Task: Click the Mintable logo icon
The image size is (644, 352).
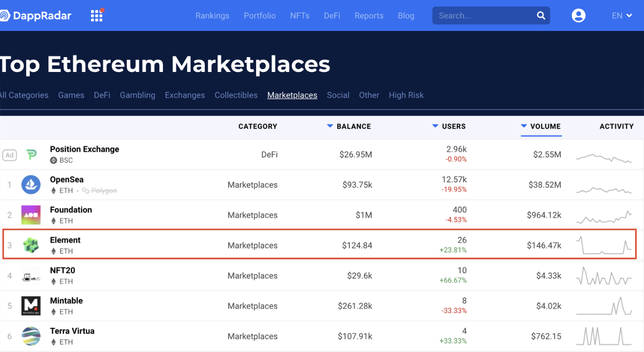Action: pos(31,306)
